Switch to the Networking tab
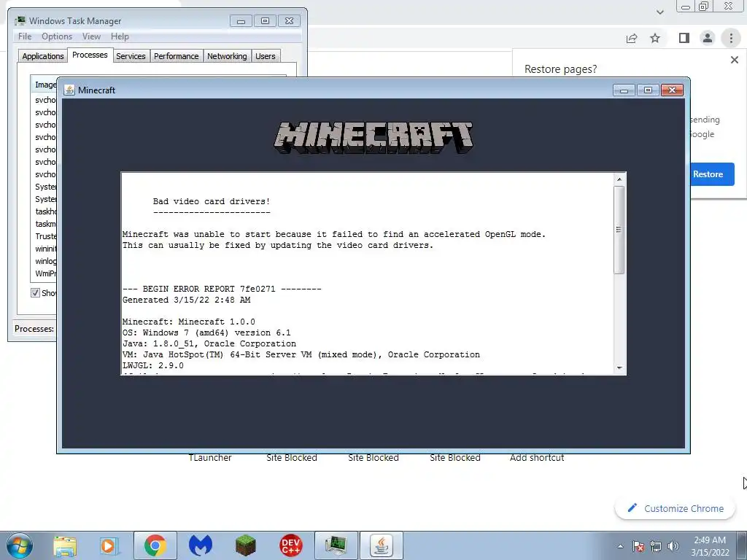The height and width of the screenshot is (560, 747). click(227, 56)
